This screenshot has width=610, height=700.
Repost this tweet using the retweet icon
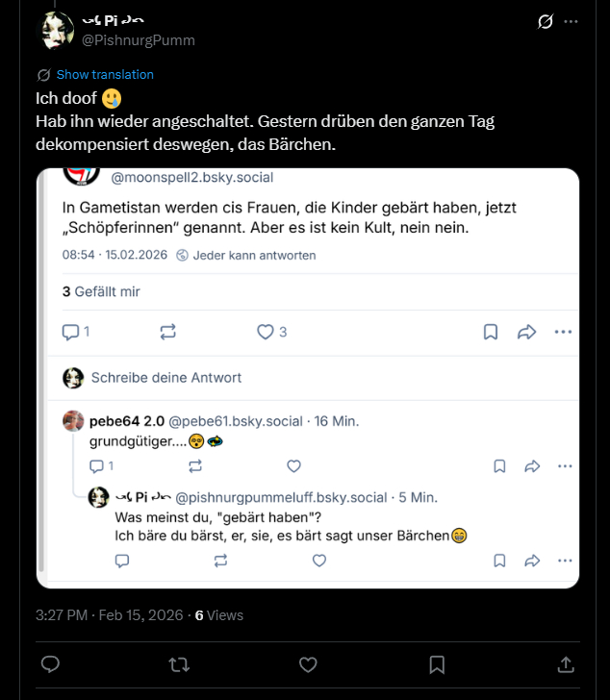coord(179,664)
